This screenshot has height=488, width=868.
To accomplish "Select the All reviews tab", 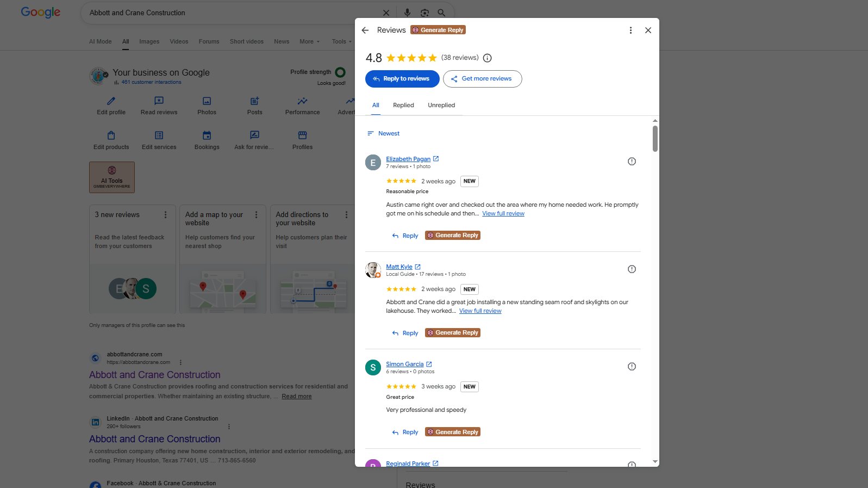I will (376, 106).
